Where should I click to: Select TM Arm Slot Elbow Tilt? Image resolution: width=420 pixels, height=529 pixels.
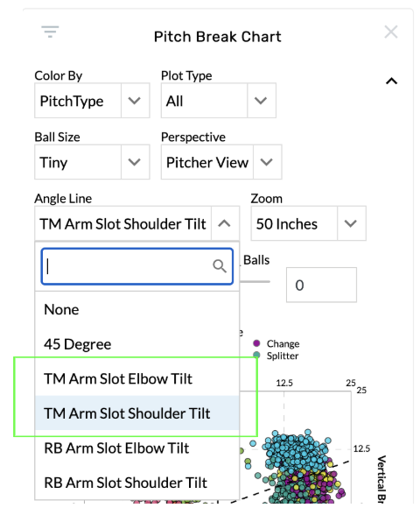coord(137,378)
